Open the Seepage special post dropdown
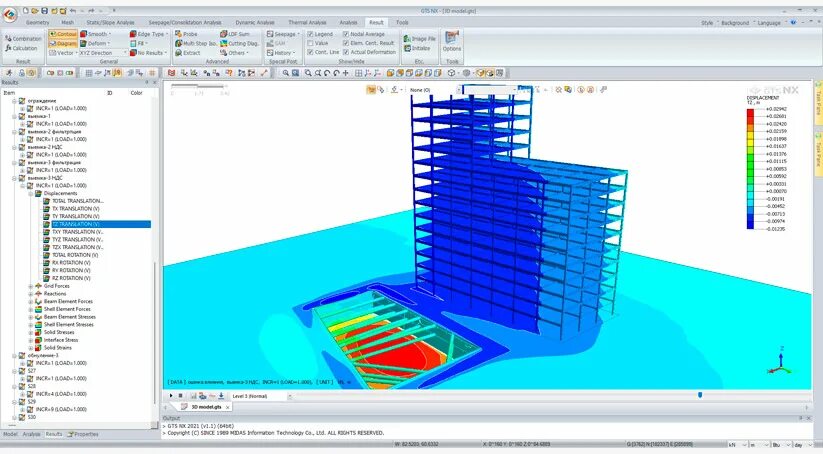The width and height of the screenshot is (823, 454). (283, 34)
